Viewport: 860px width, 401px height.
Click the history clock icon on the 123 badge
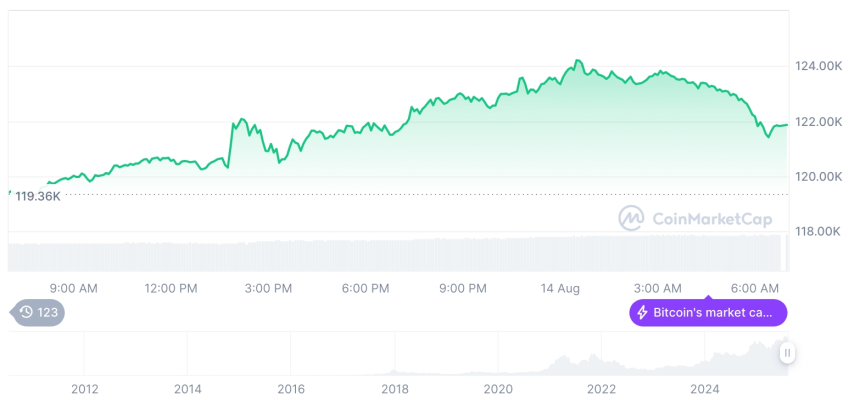pos(26,313)
